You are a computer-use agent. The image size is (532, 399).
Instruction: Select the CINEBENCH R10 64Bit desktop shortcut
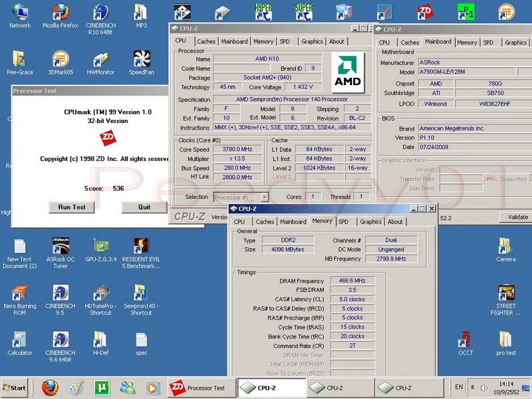(x=101, y=19)
